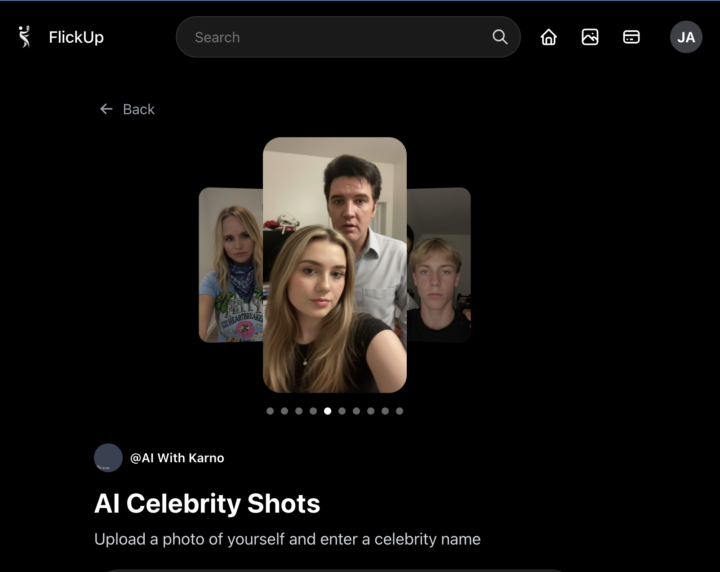Click the Back text link
Viewport: 720px width, 572px height.
point(139,109)
